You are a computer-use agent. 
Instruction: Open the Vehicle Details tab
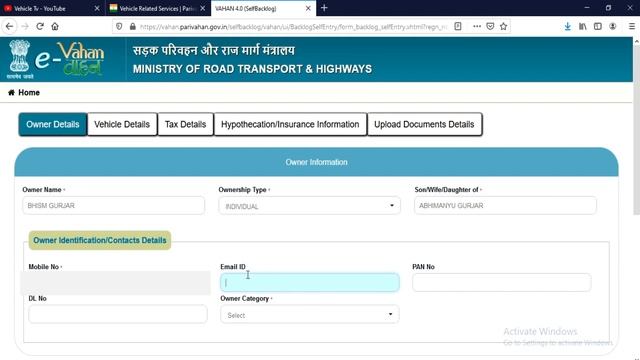coord(122,124)
